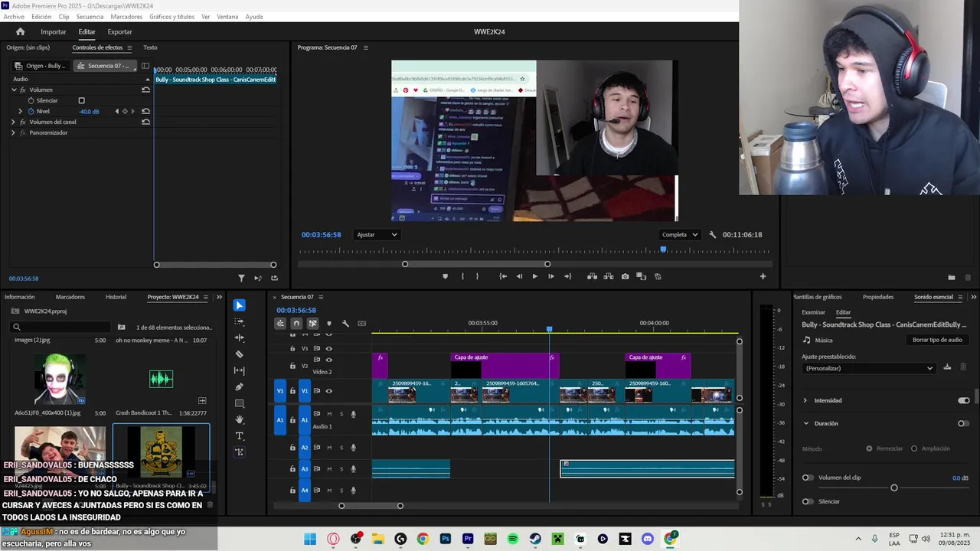Select the Selection arrow tool
The image size is (980, 551).
tap(240, 305)
